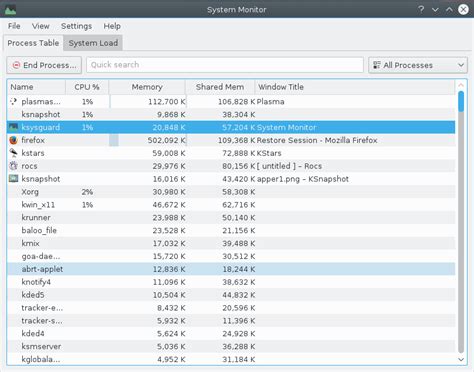Open the Help menu
474x372 pixels.
pyautogui.click(x=112, y=26)
